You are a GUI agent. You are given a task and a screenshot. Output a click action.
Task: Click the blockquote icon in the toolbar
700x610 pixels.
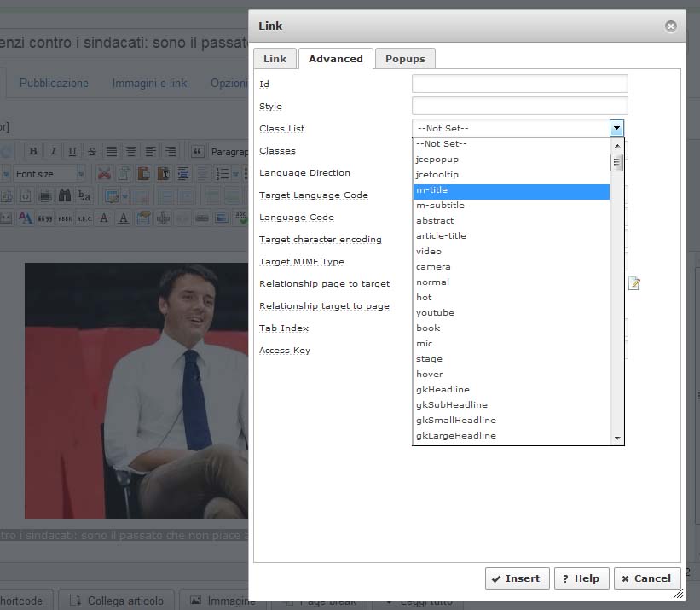pyautogui.click(x=198, y=151)
